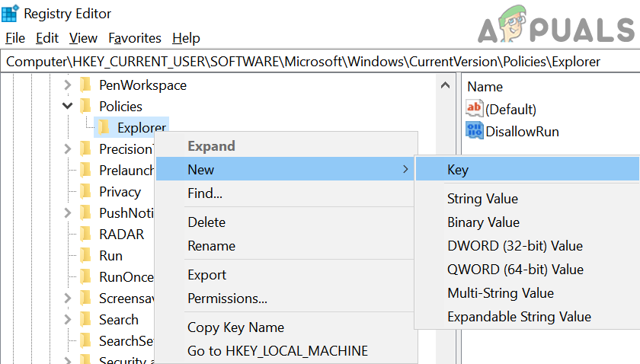Expand the Search key arrow
This screenshot has height=364, width=640.
tap(68, 320)
